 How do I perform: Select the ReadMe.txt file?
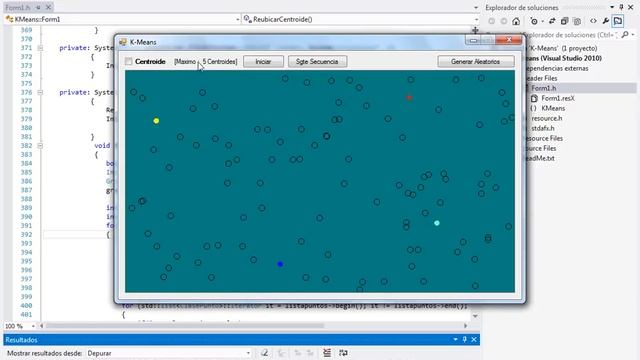click(x=540, y=158)
